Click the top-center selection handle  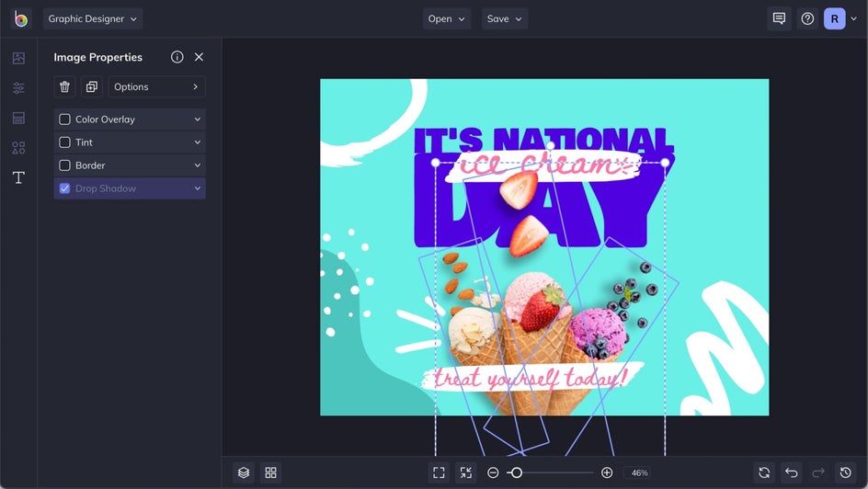(550, 145)
